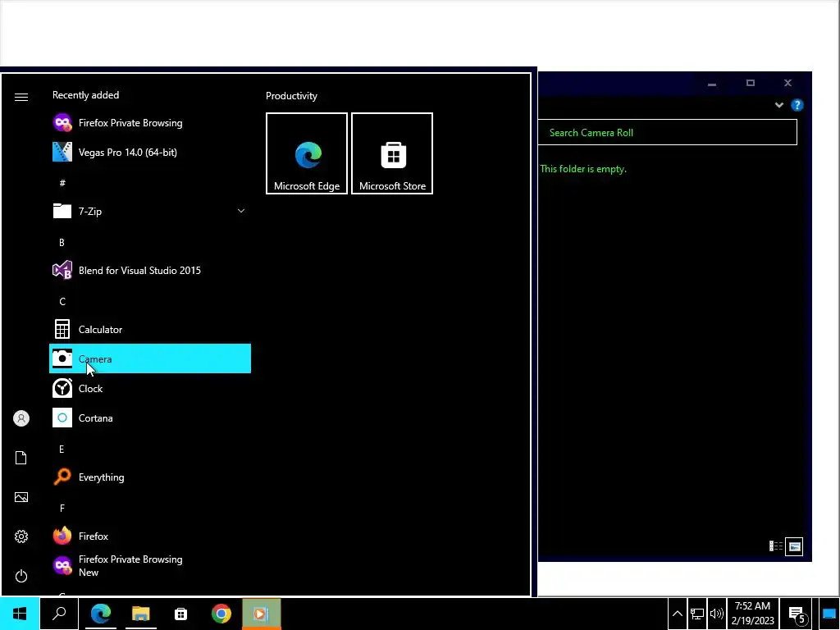Image resolution: width=840 pixels, height=630 pixels.
Task: Open the Power options button
Action: 21,576
